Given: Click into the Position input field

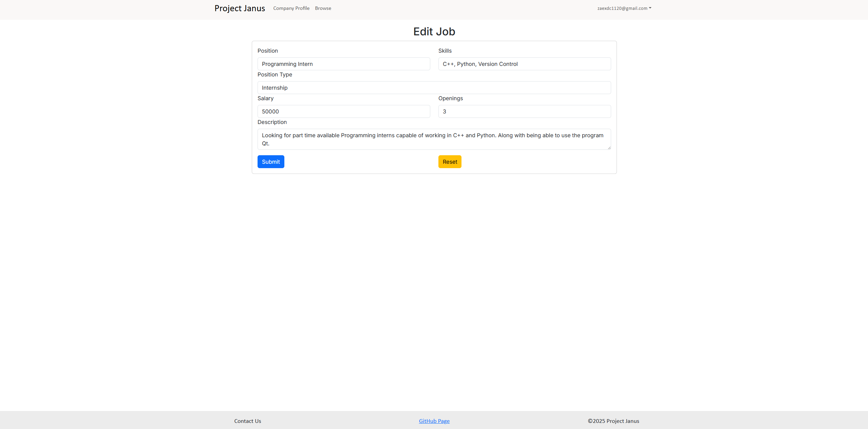Looking at the screenshot, I should pyautogui.click(x=343, y=64).
